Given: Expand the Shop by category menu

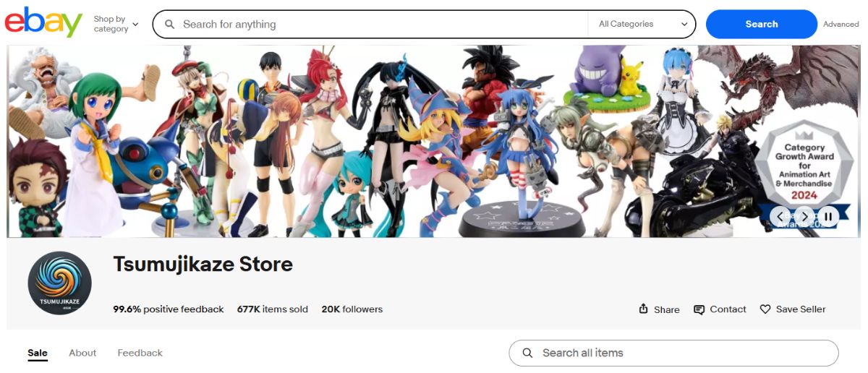Looking at the screenshot, I should pos(116,24).
